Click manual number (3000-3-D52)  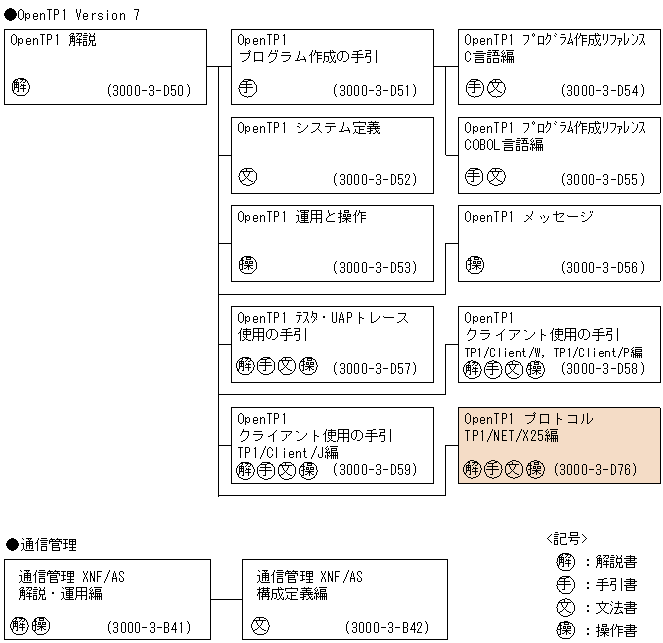pyautogui.click(x=375, y=180)
